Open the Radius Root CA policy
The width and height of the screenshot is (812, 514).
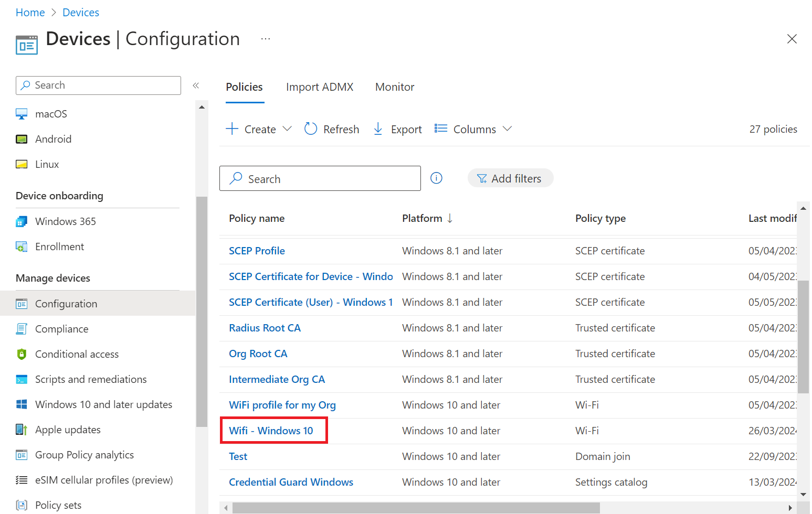pos(265,328)
